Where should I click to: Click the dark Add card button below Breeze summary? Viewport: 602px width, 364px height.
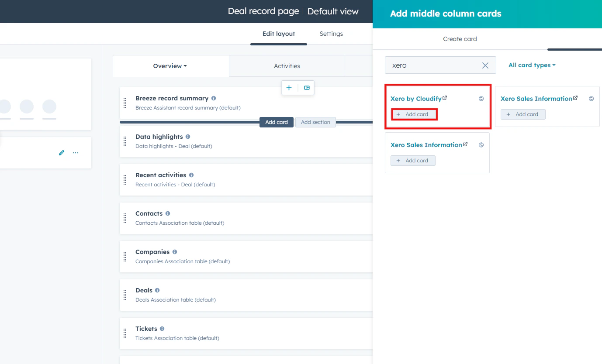[277, 122]
